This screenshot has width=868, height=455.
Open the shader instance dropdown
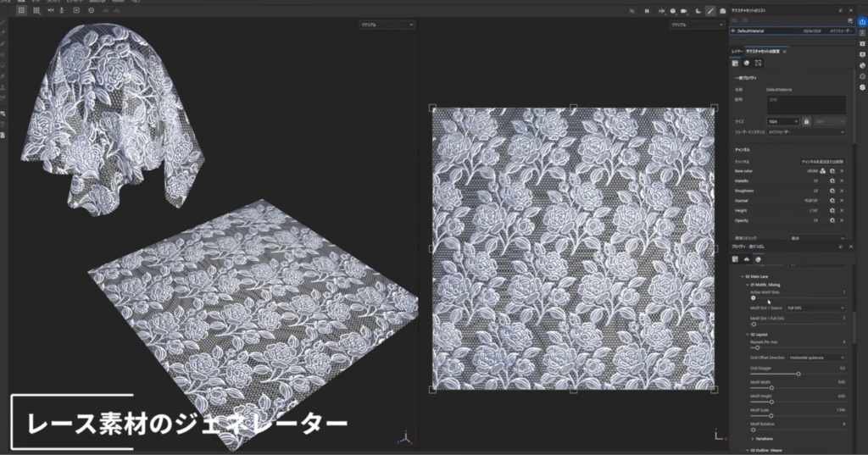click(x=806, y=132)
